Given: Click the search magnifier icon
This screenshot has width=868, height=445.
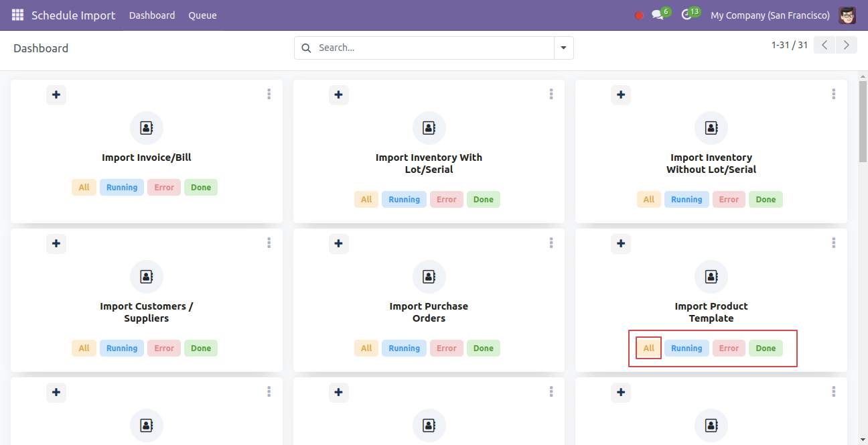Looking at the screenshot, I should coord(307,48).
